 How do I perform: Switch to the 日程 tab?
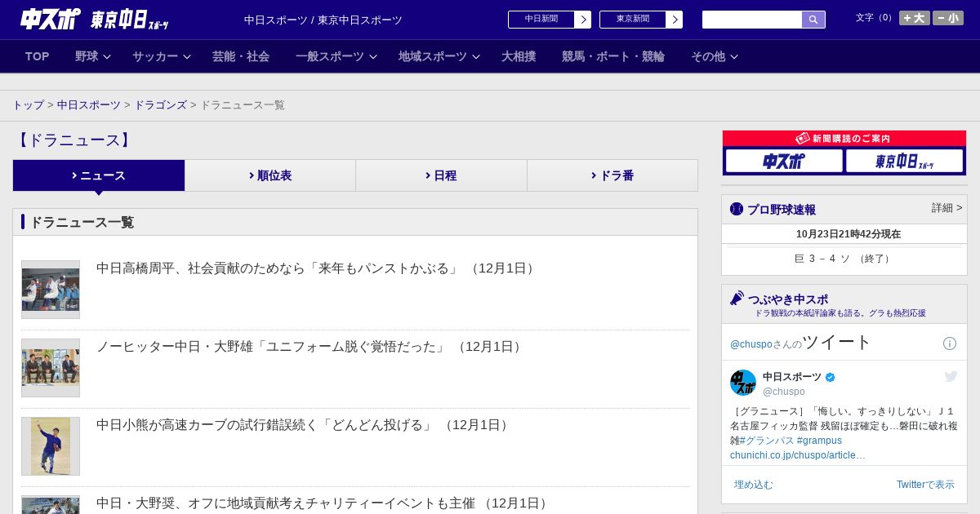[x=441, y=175]
